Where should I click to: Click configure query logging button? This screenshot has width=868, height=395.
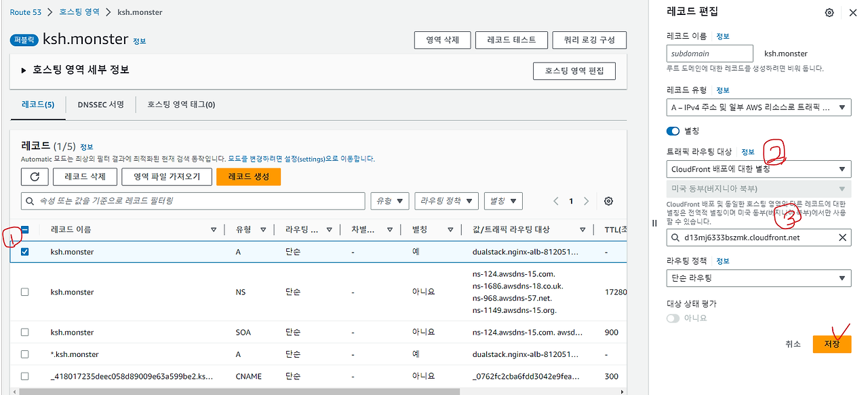(589, 40)
